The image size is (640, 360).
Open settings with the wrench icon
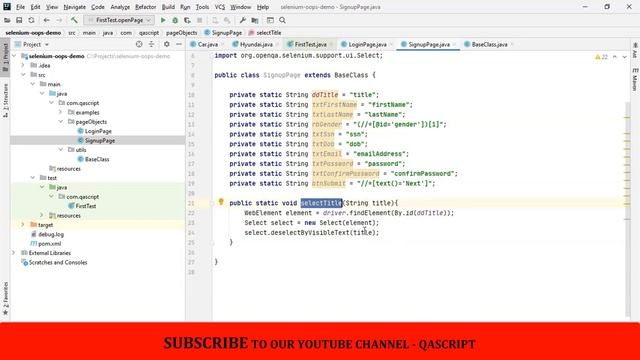pos(242,20)
